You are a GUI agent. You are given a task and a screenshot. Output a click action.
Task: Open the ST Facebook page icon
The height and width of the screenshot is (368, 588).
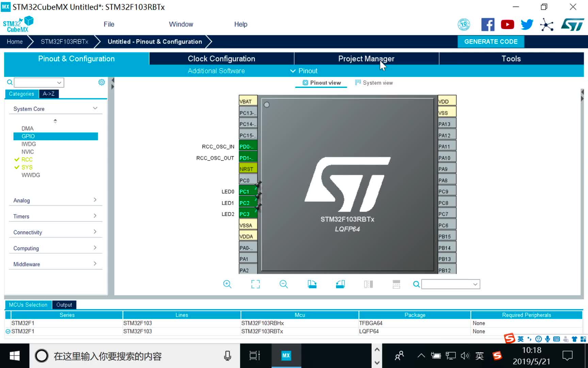tap(488, 25)
